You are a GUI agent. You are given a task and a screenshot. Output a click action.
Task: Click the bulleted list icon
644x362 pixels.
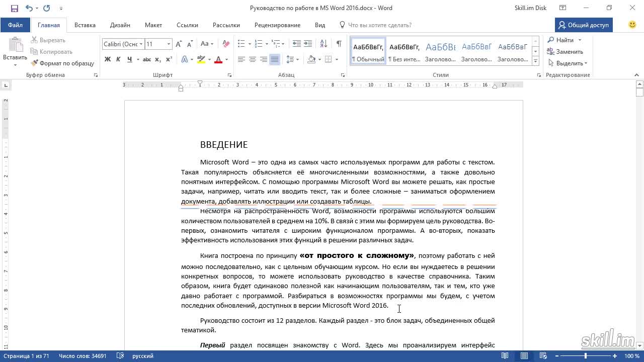click(241, 44)
